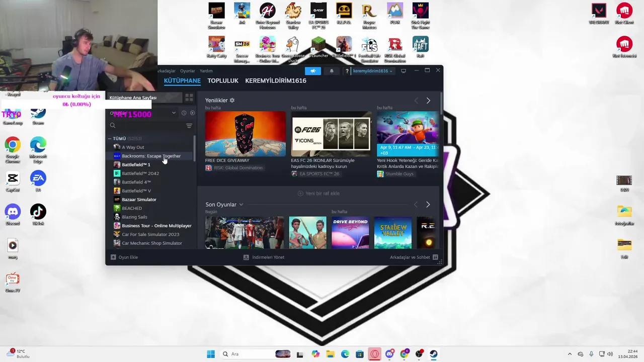Switch Steam to Big Picture mode icon
This screenshot has width=644, height=362.
[404, 71]
